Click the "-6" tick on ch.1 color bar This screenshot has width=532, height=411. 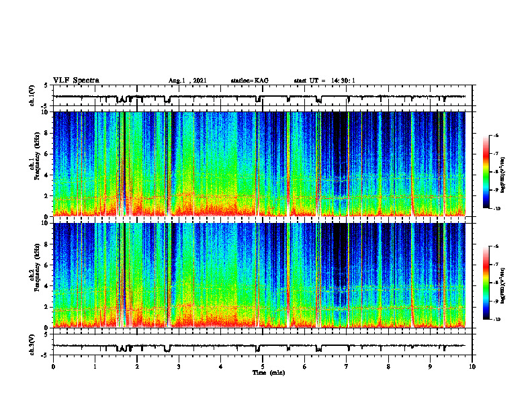point(496,135)
